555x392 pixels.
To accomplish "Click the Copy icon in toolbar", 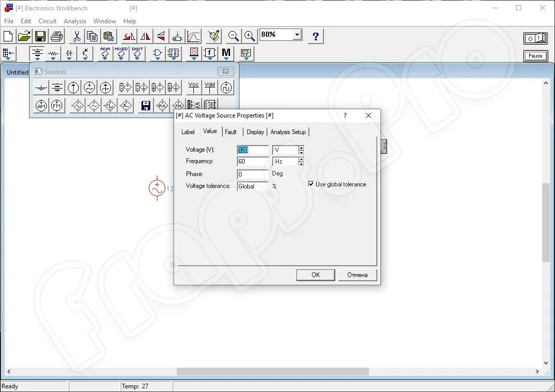I will click(92, 36).
